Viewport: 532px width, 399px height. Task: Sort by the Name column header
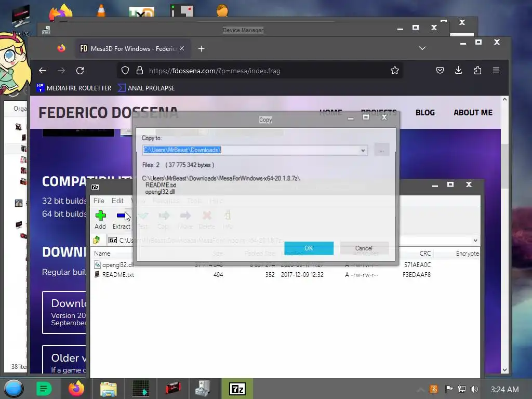102,254
